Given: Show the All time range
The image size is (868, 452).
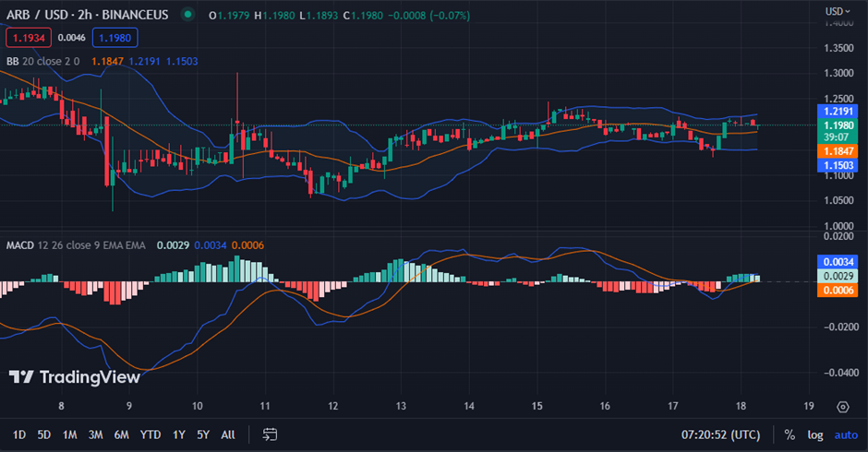Looking at the screenshot, I should [x=228, y=434].
